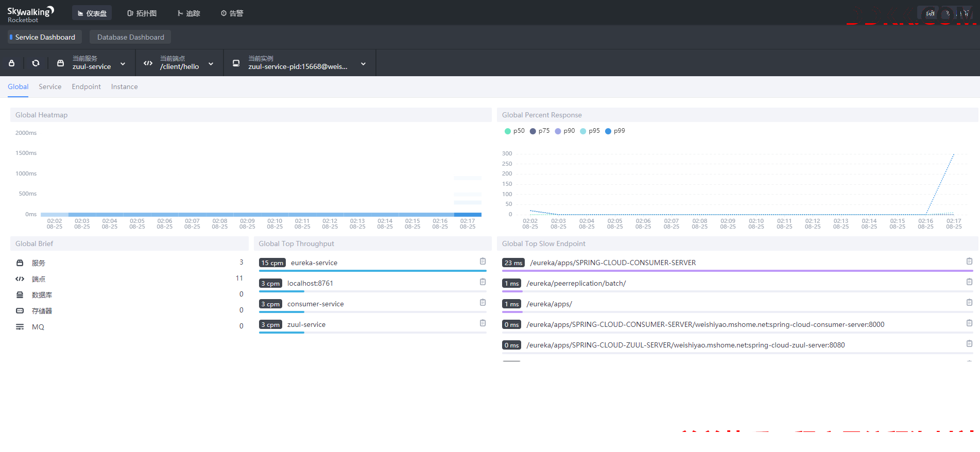980x452 pixels.
Task: Click the current instance monitor icon
Action: [x=236, y=63]
